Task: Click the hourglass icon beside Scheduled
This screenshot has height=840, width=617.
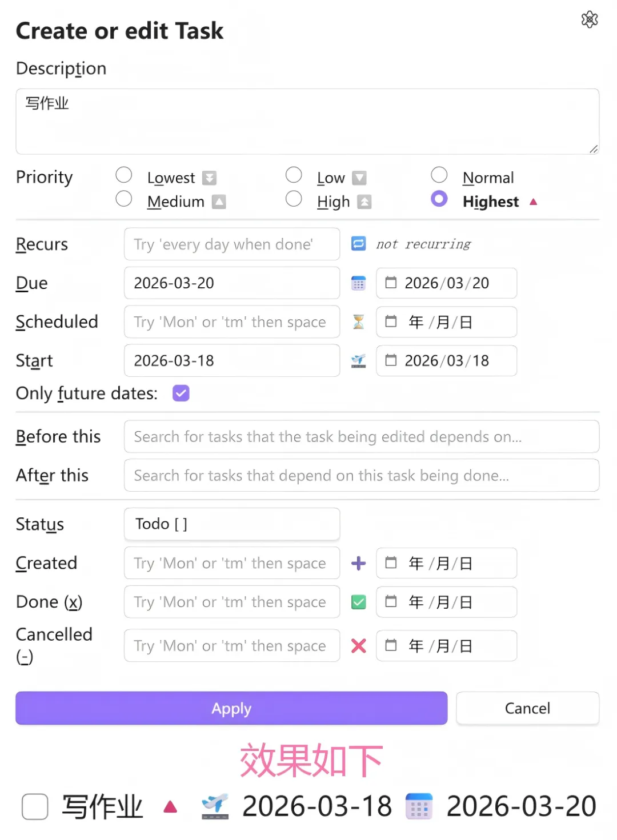Action: (x=358, y=322)
